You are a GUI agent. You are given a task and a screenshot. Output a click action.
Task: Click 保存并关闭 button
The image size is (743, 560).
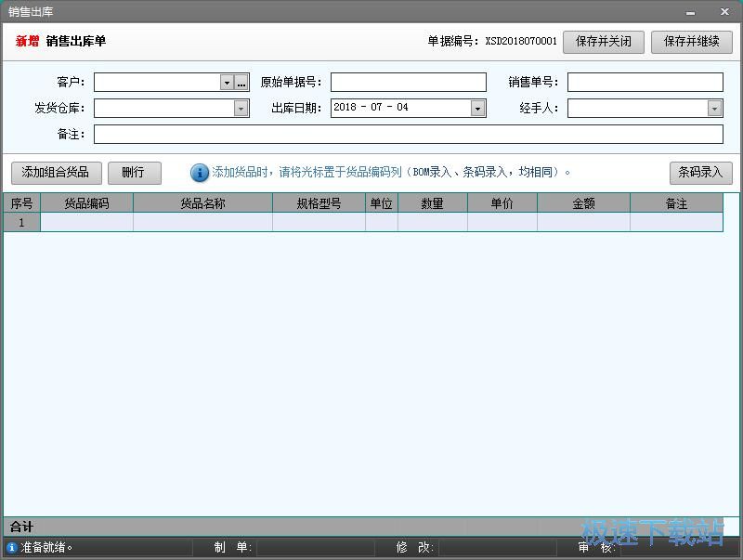[x=603, y=42]
